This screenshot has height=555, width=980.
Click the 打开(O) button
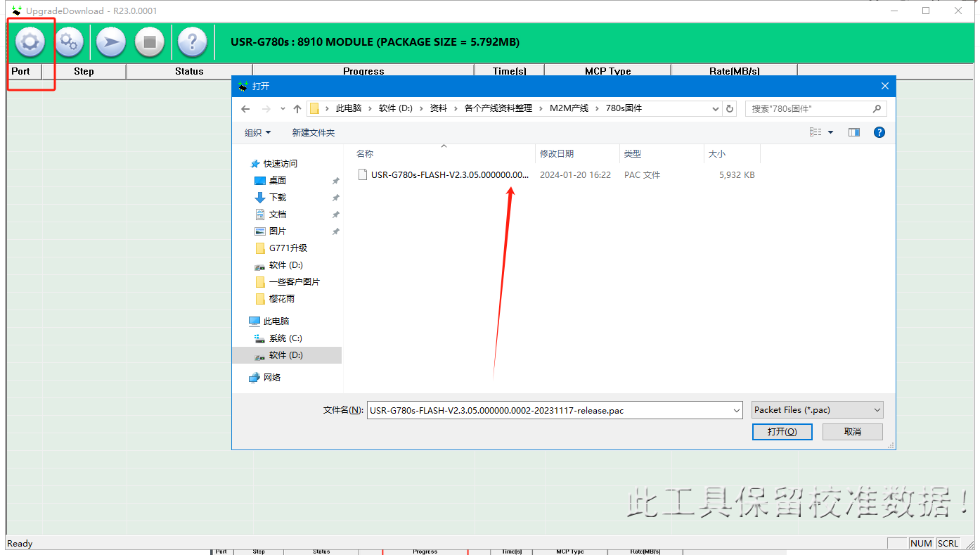(782, 432)
